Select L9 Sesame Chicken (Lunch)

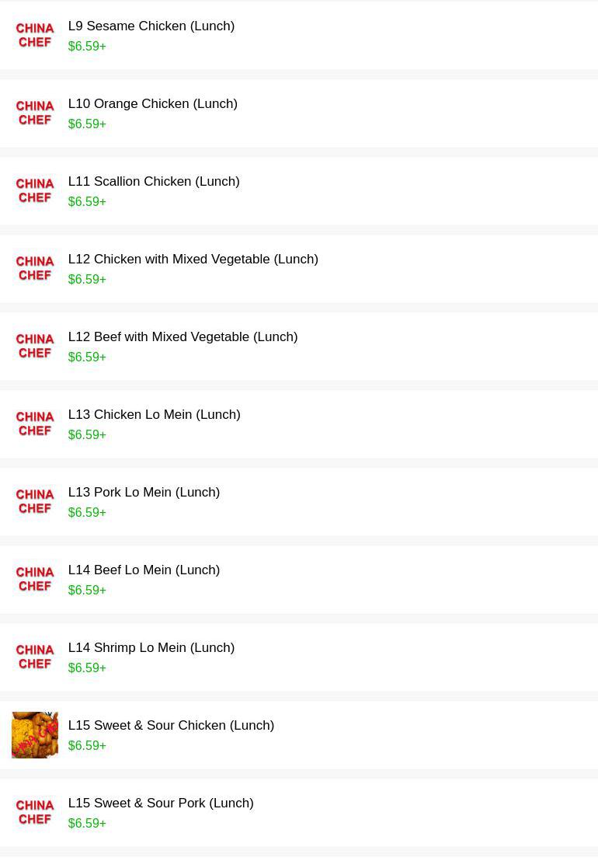click(151, 26)
